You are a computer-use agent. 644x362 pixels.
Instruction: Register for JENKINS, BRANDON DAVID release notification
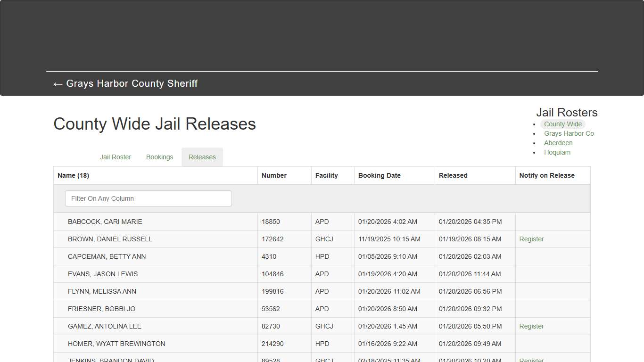pyautogui.click(x=531, y=360)
